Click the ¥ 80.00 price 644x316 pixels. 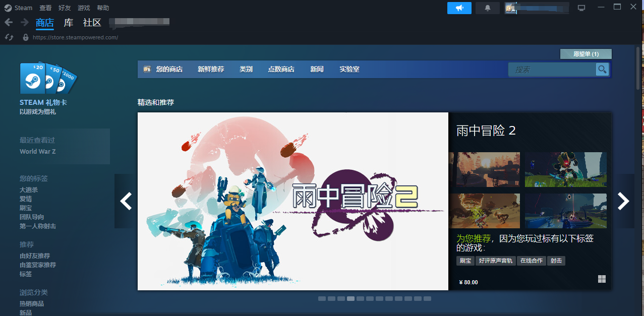click(x=469, y=282)
